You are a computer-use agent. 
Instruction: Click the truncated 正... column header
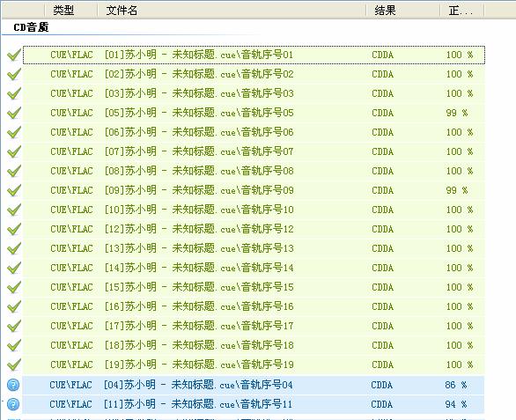[461, 11]
